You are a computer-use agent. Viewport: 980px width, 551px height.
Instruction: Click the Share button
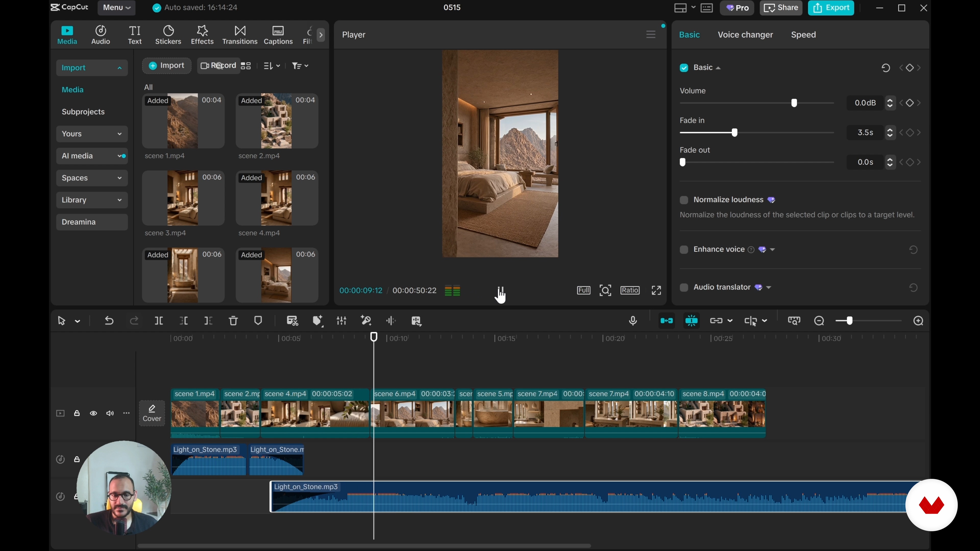pyautogui.click(x=781, y=8)
